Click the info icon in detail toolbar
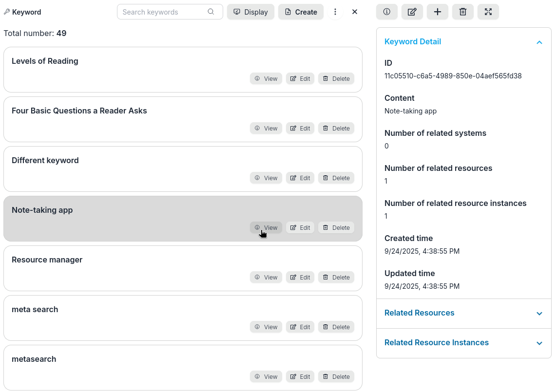Viewport: 556px width, 392px height. (x=387, y=12)
